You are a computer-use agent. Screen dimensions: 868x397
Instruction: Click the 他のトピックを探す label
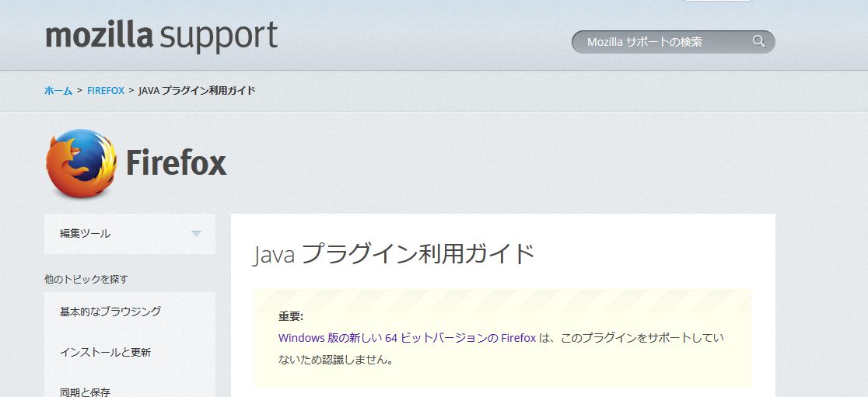86,279
